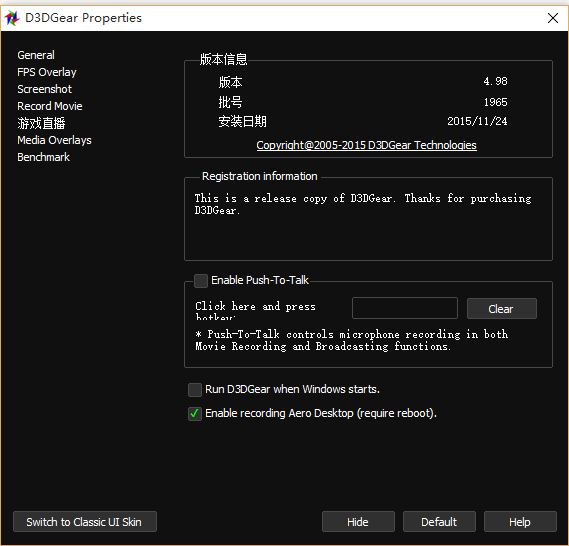This screenshot has height=546, width=569.
Task: Enable the Push-To-Talk checkbox
Action: [x=201, y=281]
